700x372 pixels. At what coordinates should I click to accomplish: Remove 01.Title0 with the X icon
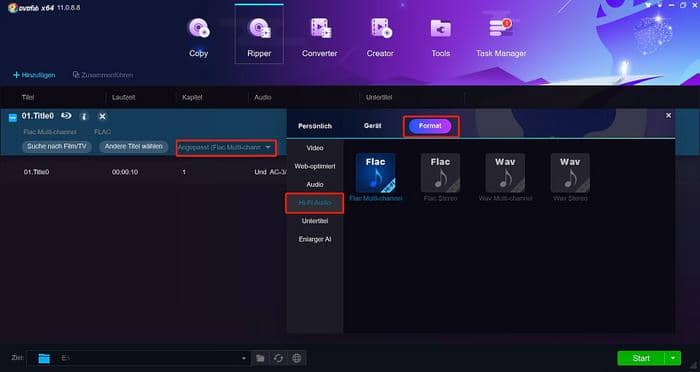(102, 116)
